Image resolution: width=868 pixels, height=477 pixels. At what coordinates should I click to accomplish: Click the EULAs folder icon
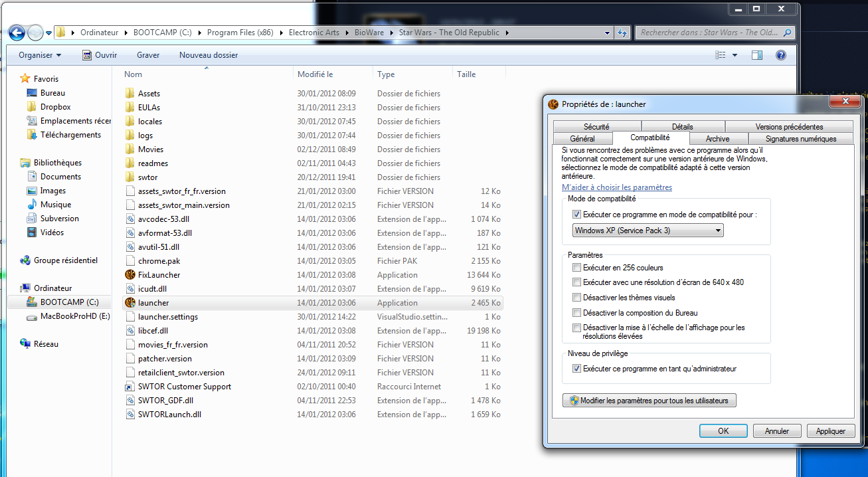pyautogui.click(x=130, y=108)
